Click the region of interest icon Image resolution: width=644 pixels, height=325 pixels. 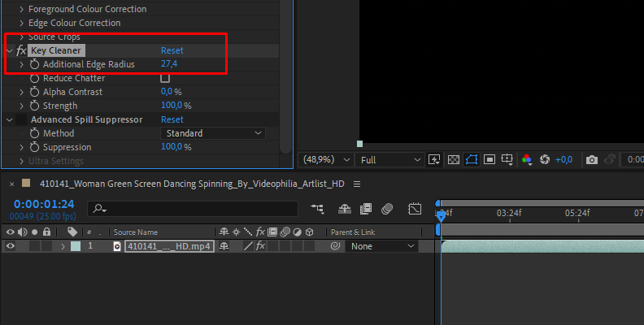(x=490, y=159)
